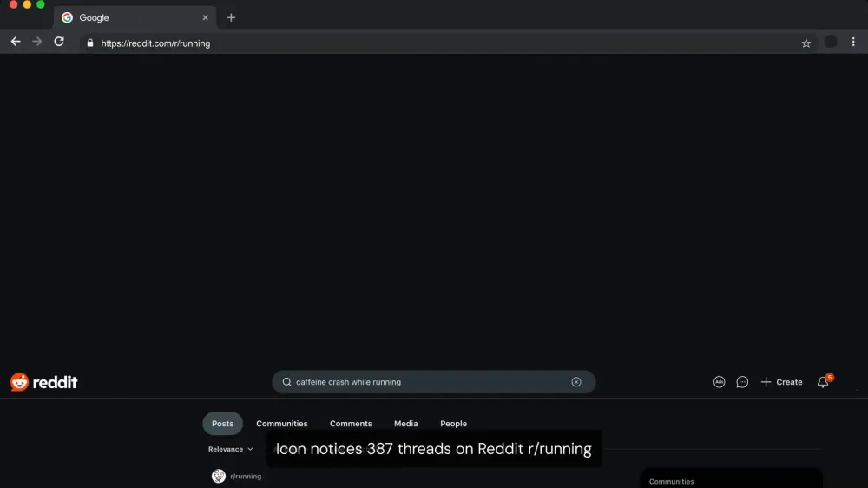Open the notifications bell
Screen dimensions: 868x488
(823, 382)
